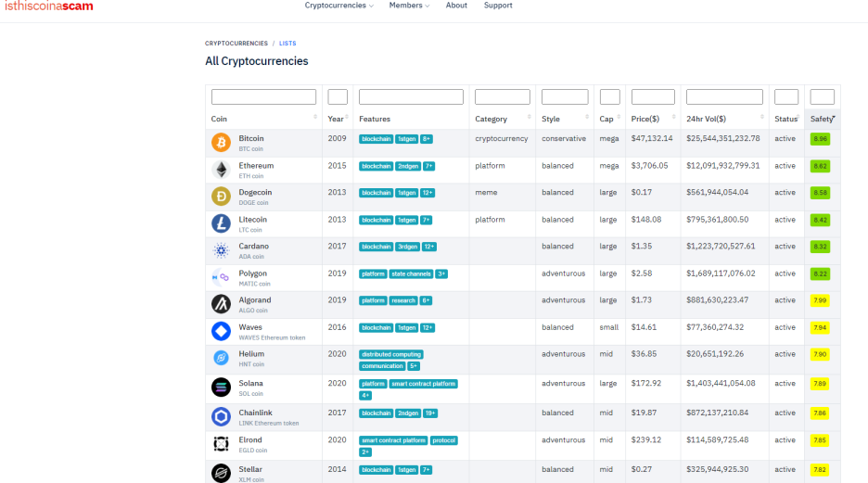868x483 pixels.
Task: Click the Solana coin logo
Action: click(x=221, y=388)
